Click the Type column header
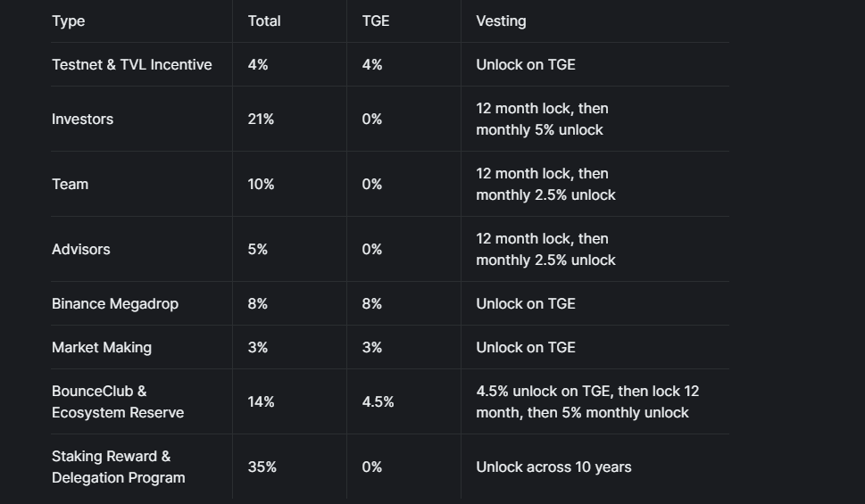Image resolution: width=865 pixels, height=504 pixels. 69,21
